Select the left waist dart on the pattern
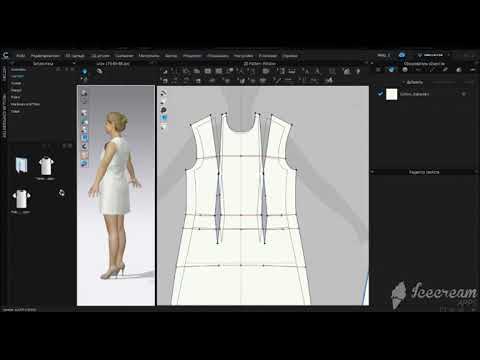This screenshot has height=360, width=480. pyautogui.click(x=218, y=208)
